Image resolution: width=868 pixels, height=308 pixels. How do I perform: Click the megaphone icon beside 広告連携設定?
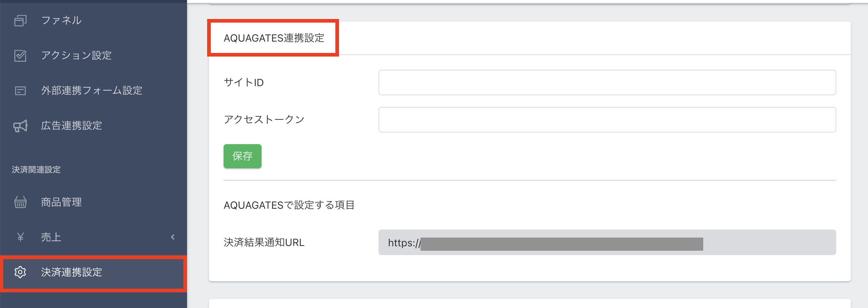20,126
